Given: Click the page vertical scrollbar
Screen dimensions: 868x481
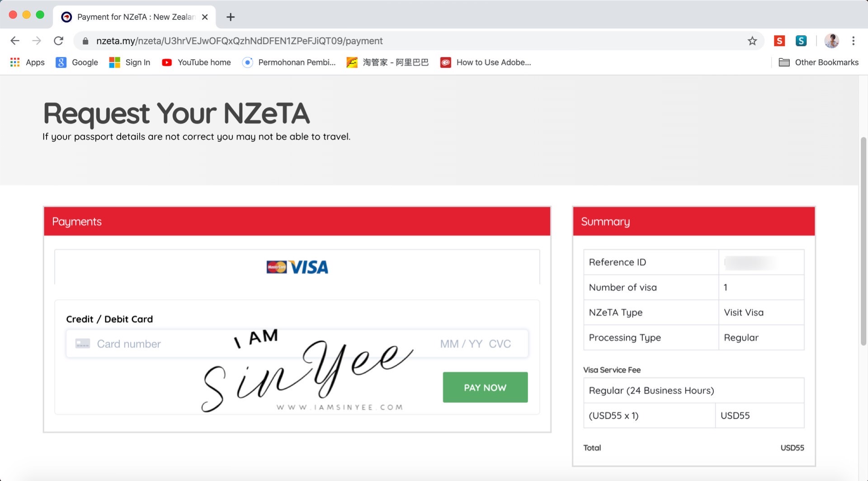Looking at the screenshot, I should coord(863,242).
